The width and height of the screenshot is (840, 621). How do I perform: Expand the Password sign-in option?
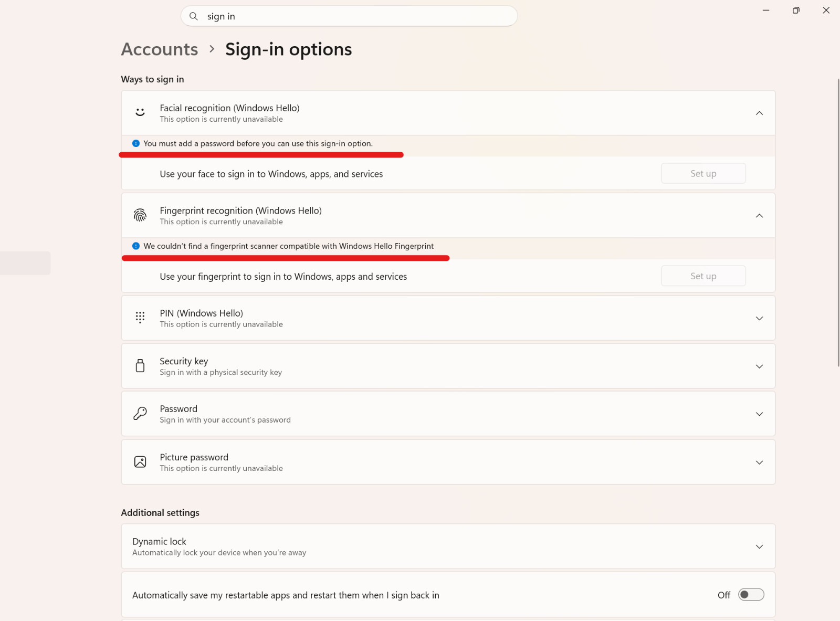tap(448, 414)
